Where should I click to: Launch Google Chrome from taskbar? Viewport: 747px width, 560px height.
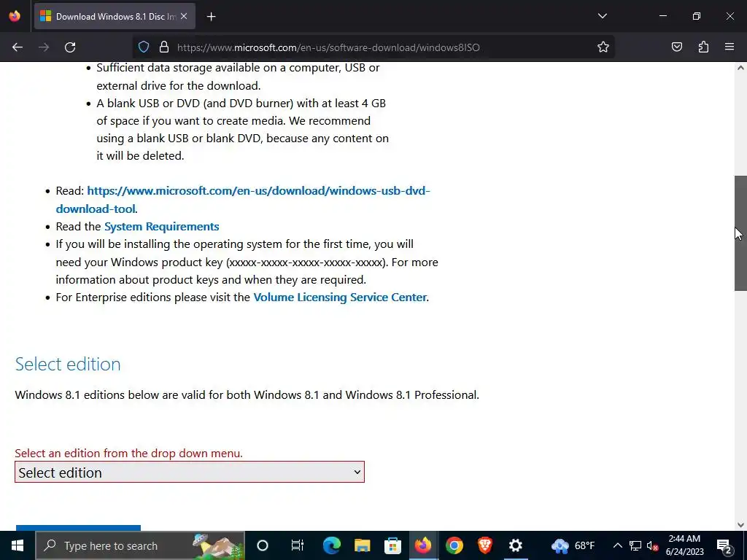454,545
